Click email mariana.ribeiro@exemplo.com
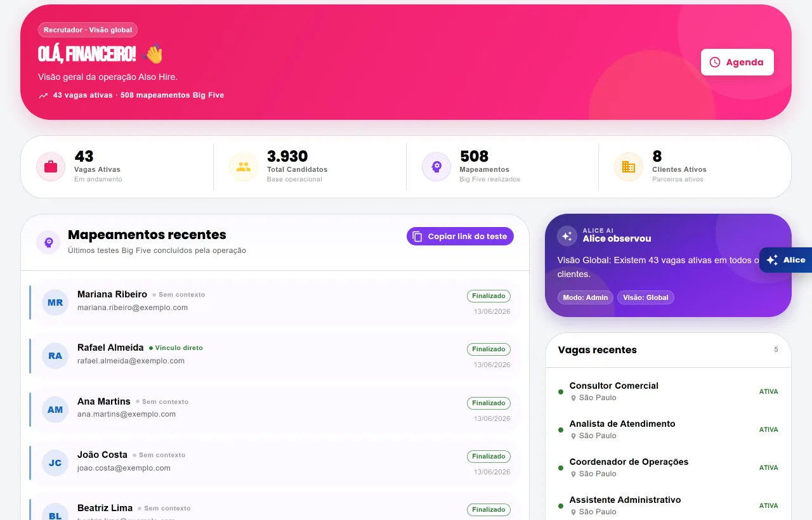Screen dimensions: 812x520 tap(133, 308)
